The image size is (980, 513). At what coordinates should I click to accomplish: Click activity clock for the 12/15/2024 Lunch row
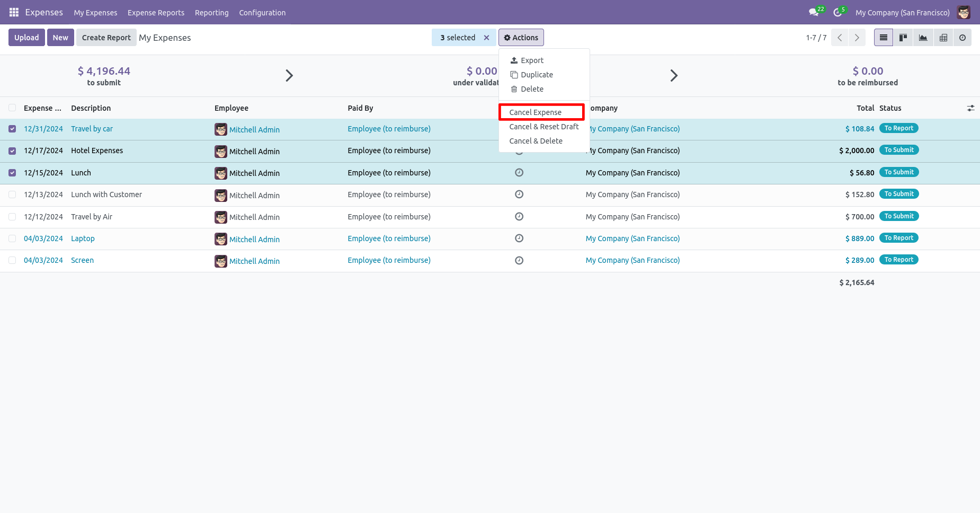tap(519, 173)
